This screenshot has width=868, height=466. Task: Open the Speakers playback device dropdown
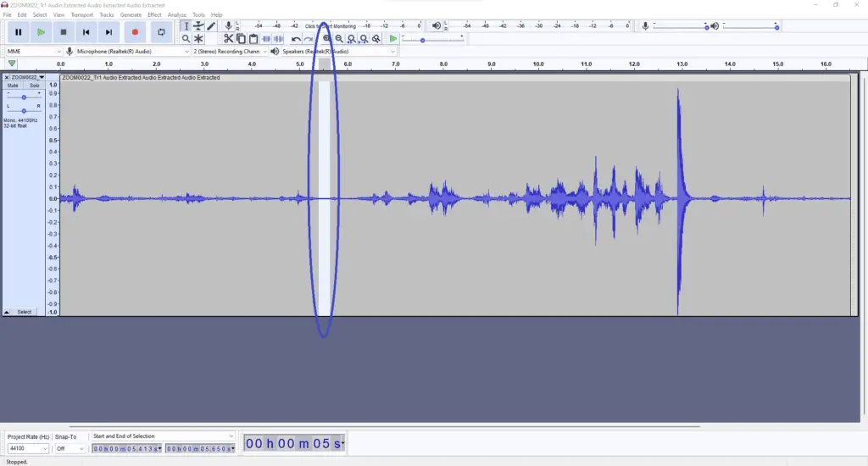tap(338, 52)
